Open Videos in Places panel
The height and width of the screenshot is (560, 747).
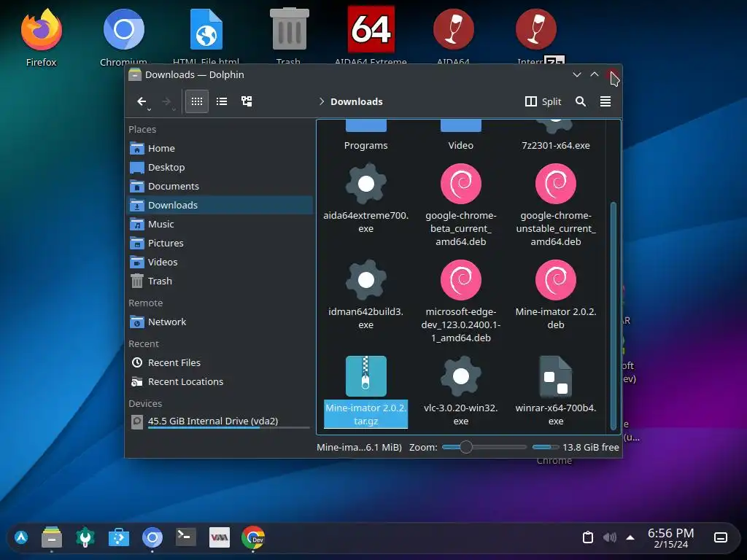coord(220,262)
